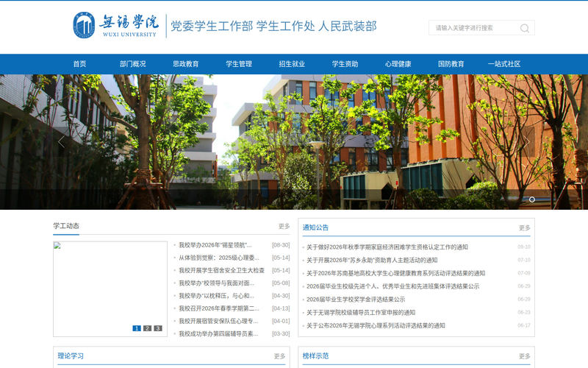The height and width of the screenshot is (368, 588).
Task: Click the date [03-30] in 学工动态
Action: [281, 334]
